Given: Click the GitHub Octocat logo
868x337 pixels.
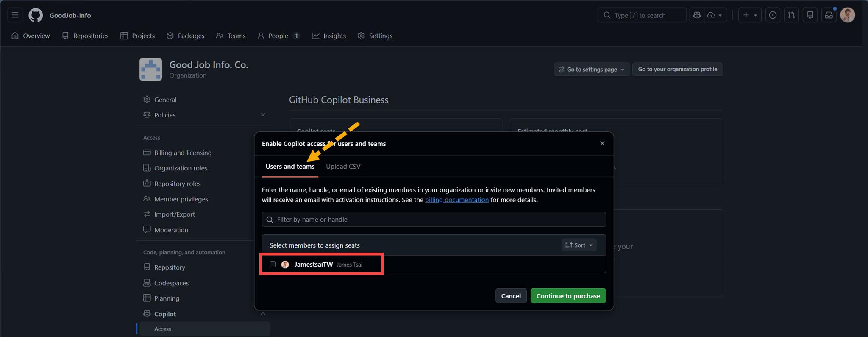Looking at the screenshot, I should coord(36,15).
